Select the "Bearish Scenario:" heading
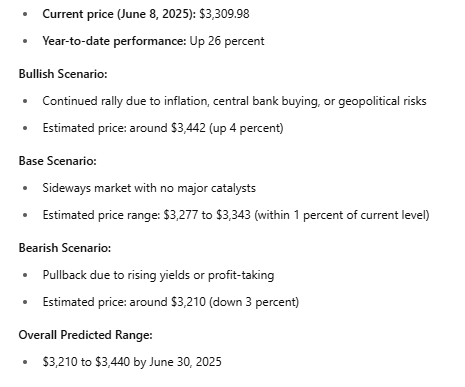The width and height of the screenshot is (465, 387). coord(65,248)
